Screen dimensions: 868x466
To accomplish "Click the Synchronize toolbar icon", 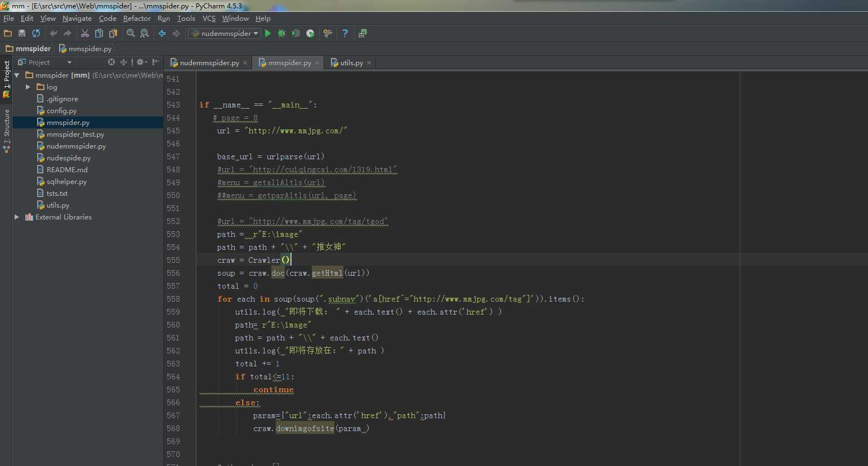I will tap(36, 33).
